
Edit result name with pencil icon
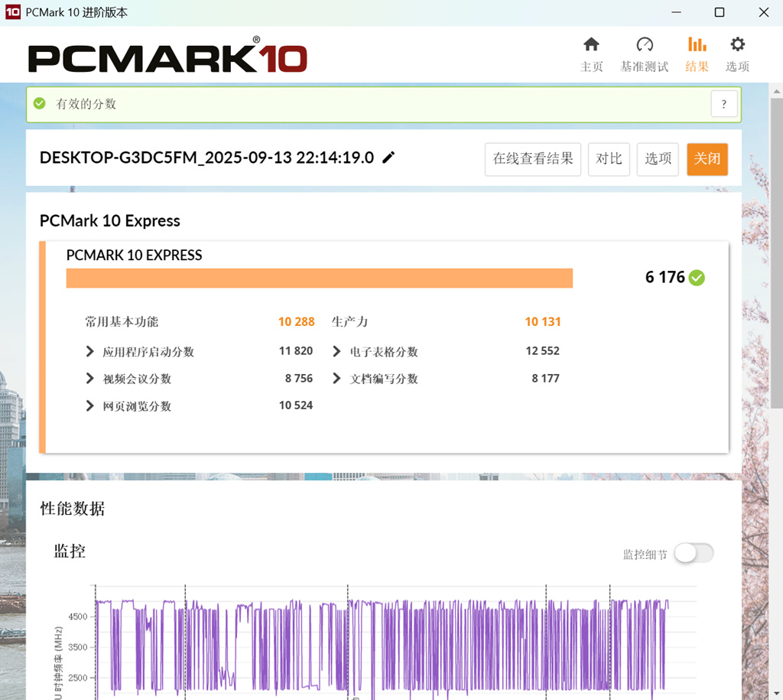pos(388,158)
